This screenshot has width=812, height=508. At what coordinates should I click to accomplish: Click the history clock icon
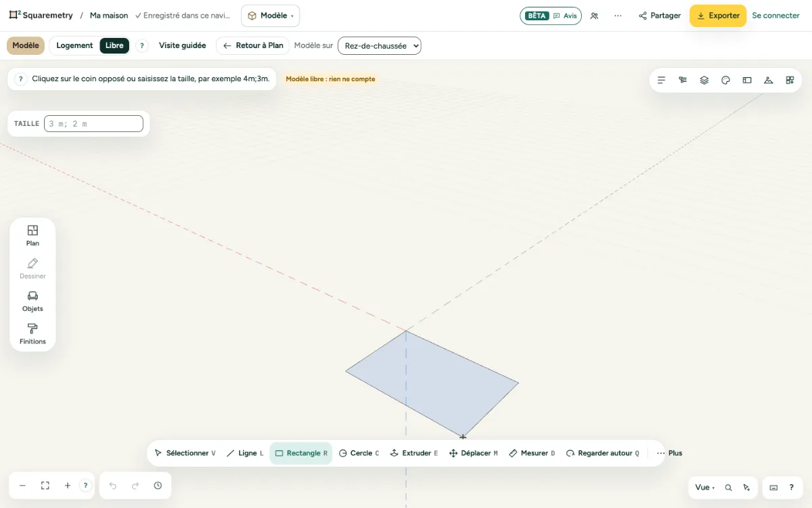tap(158, 486)
